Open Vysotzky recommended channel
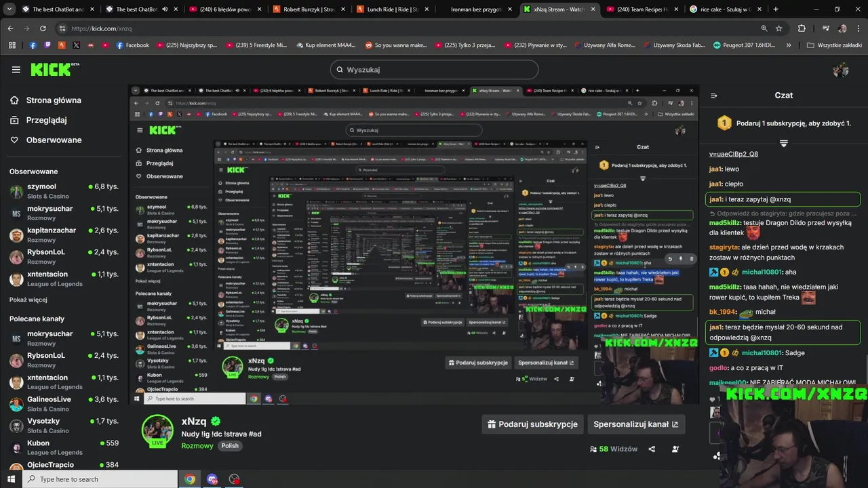The image size is (868, 488). pos(64,426)
